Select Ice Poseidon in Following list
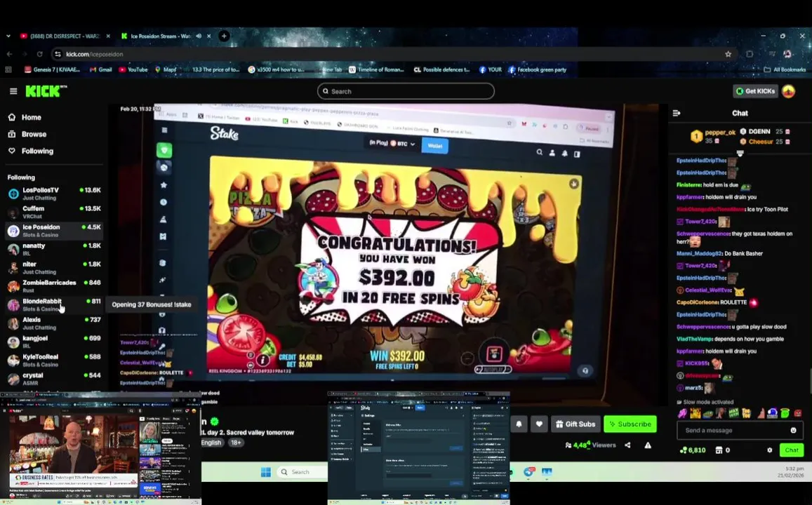Image resolution: width=812 pixels, height=505 pixels. click(54, 231)
